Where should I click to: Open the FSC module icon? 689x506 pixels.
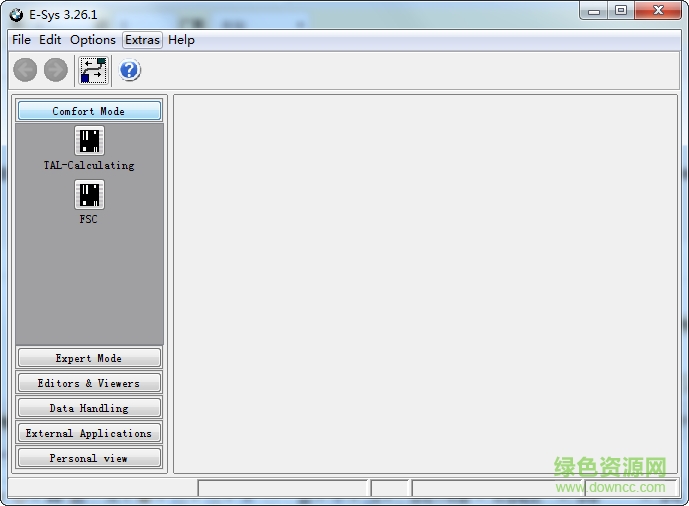[x=90, y=194]
